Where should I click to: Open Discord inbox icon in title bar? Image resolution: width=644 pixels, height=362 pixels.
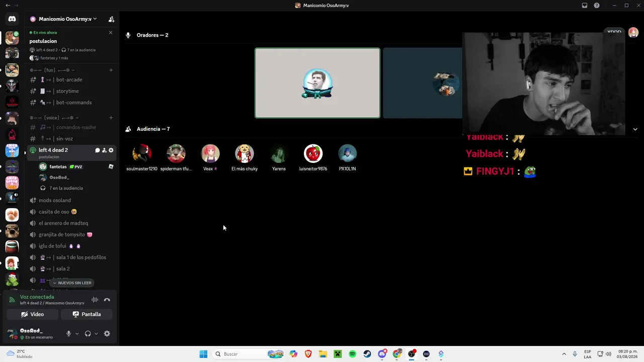pos(585,6)
